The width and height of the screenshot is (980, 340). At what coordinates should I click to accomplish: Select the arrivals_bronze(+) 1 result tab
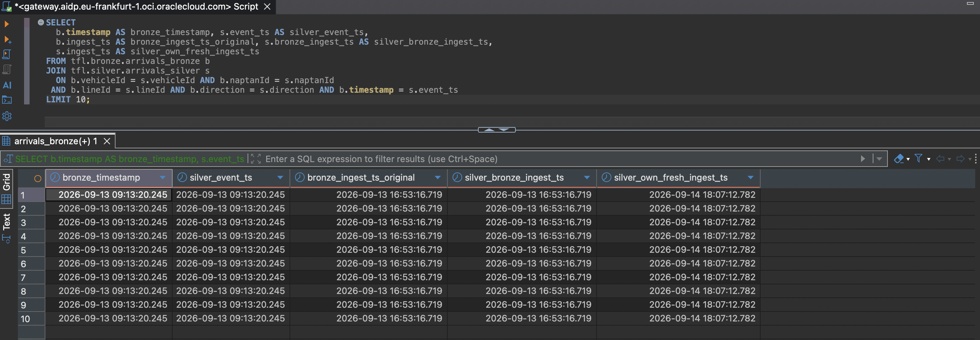click(56, 141)
